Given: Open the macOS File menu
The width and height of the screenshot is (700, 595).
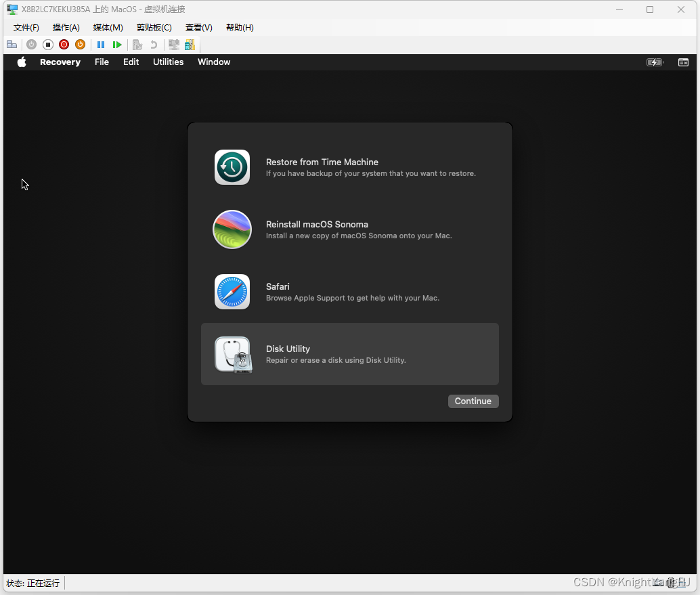Looking at the screenshot, I should tap(102, 62).
